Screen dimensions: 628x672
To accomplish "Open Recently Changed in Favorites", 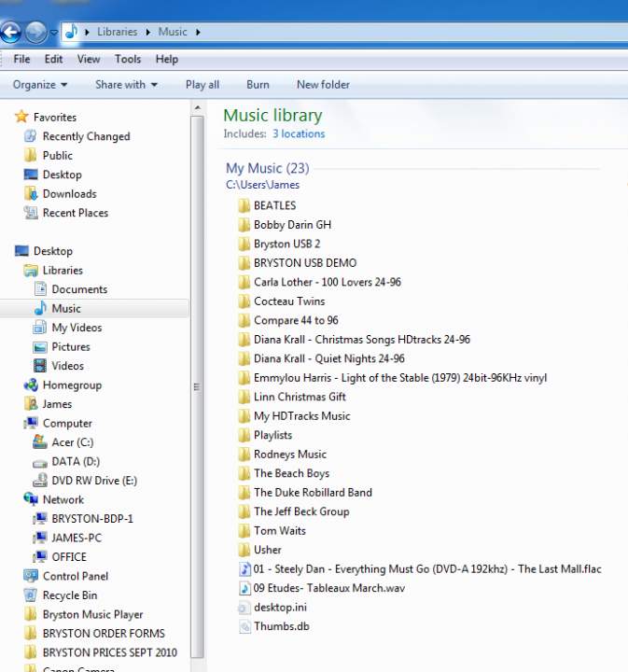I will pos(86,136).
